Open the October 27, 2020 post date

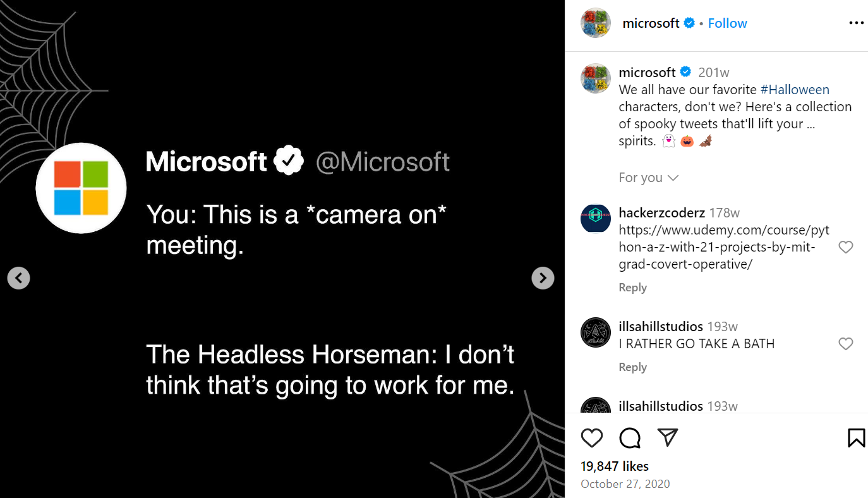tap(625, 484)
